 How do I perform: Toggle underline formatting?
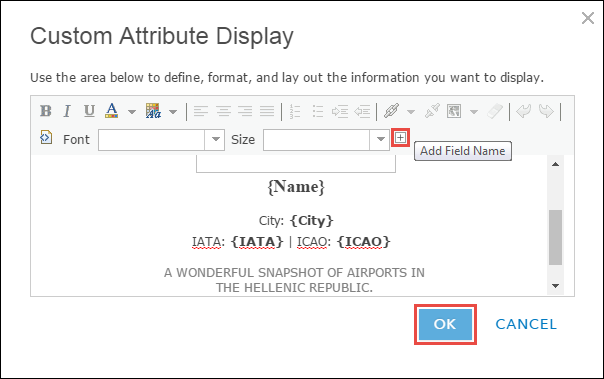tap(89, 111)
